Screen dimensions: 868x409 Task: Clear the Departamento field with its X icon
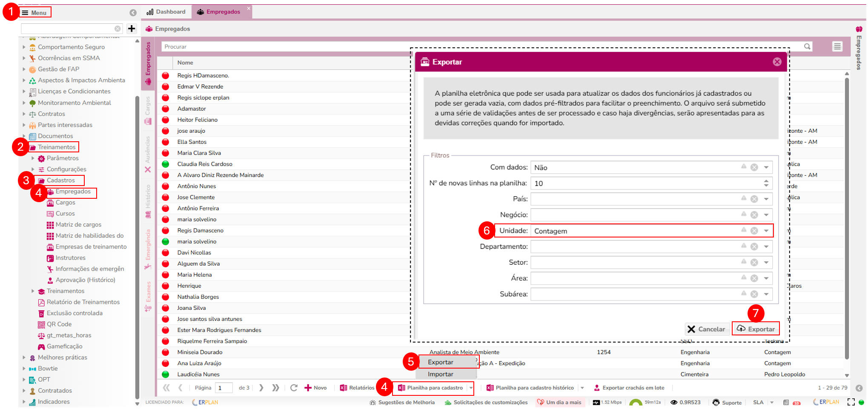[754, 246]
